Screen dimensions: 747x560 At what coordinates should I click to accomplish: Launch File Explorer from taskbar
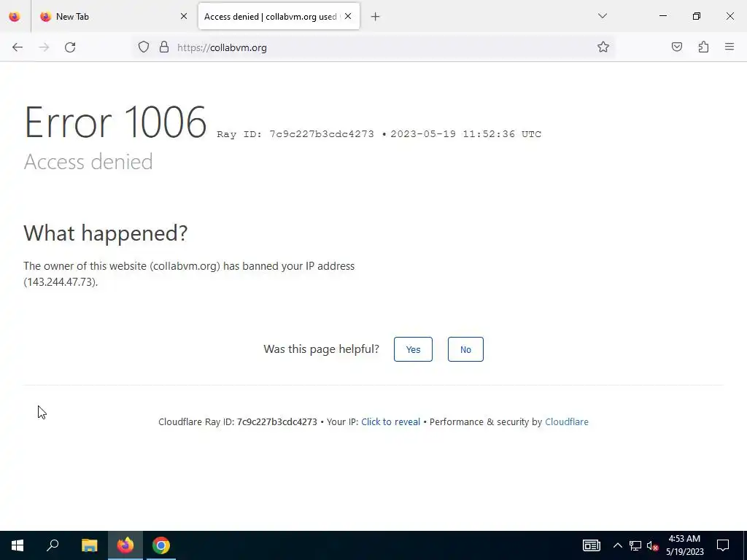pos(90,545)
